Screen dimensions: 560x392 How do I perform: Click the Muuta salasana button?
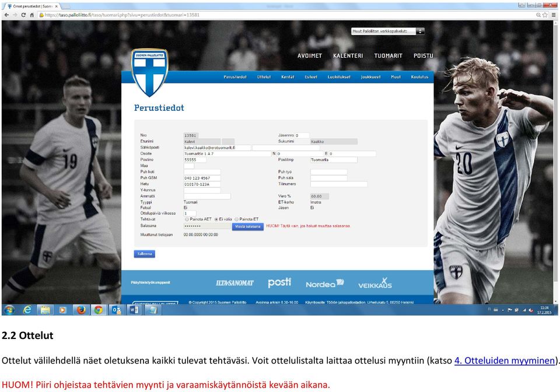[x=247, y=227]
